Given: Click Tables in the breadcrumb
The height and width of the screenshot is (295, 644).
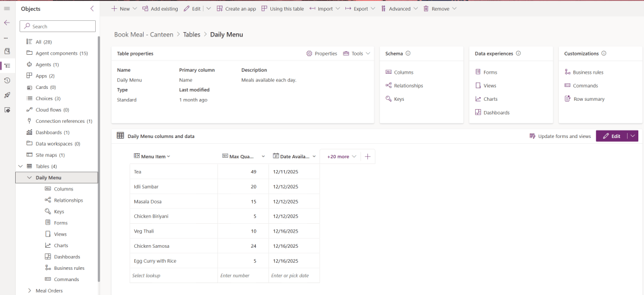Looking at the screenshot, I should 192,35.
